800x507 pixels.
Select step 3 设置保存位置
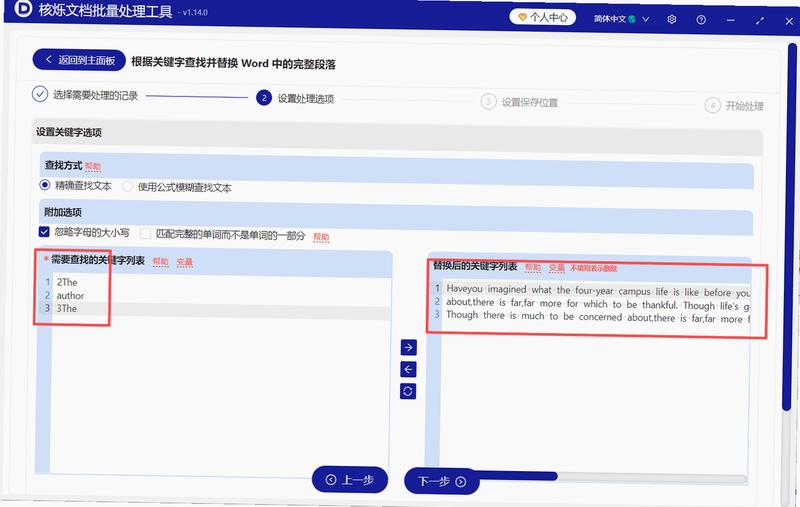coord(519,102)
